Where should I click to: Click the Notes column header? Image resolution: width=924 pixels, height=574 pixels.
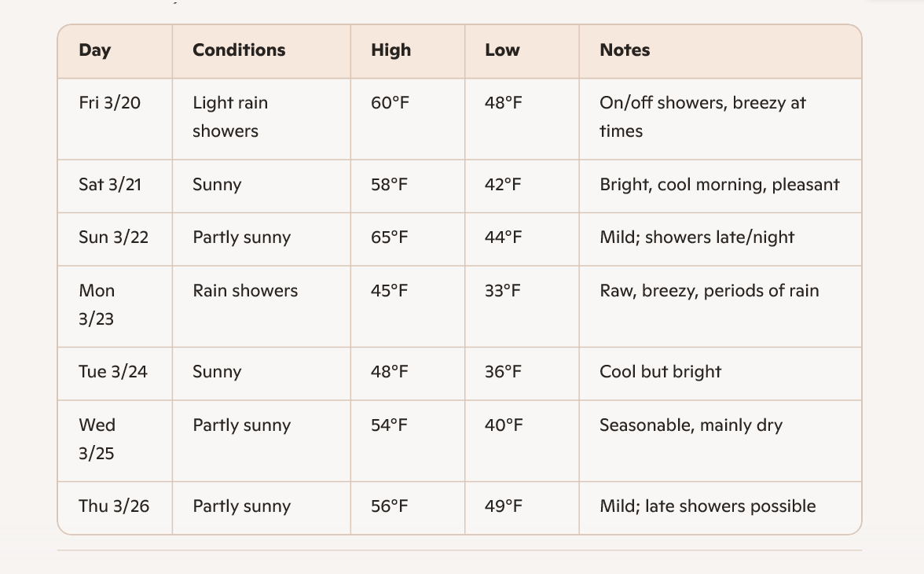tap(625, 50)
